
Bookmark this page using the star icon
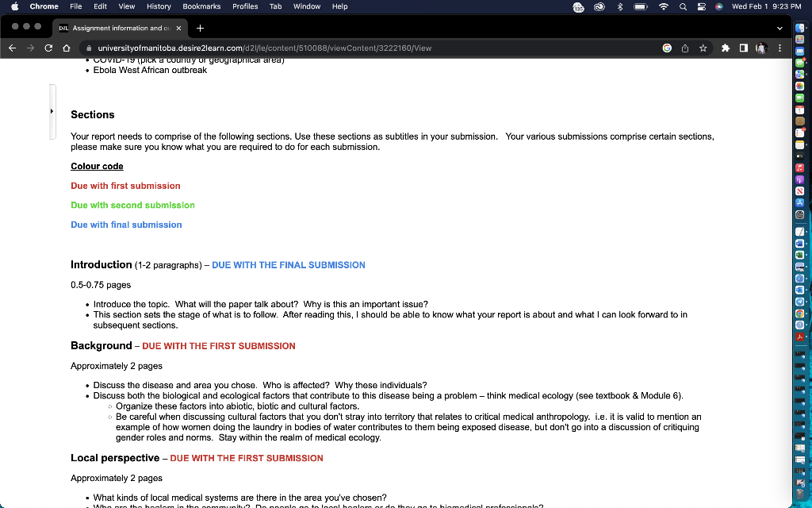(x=703, y=48)
